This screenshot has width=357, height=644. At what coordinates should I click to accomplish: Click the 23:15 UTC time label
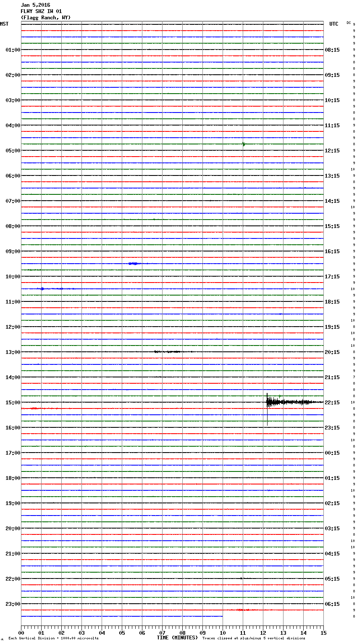[332, 428]
